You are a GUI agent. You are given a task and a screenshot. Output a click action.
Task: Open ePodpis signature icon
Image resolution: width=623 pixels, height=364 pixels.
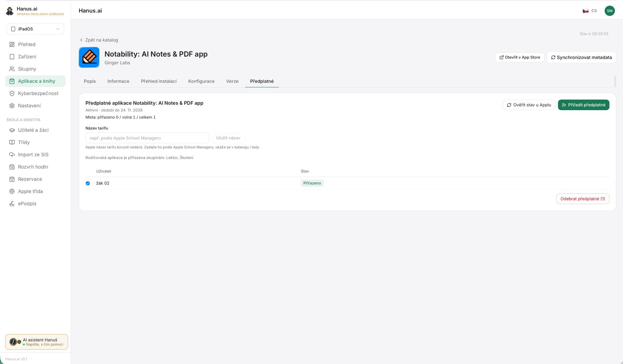[x=12, y=204]
